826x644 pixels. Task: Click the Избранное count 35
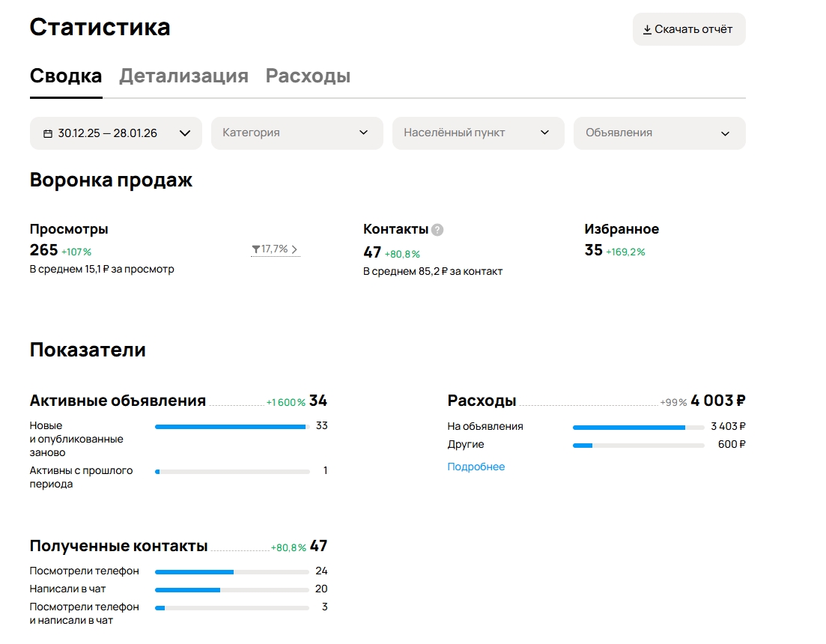(x=593, y=250)
